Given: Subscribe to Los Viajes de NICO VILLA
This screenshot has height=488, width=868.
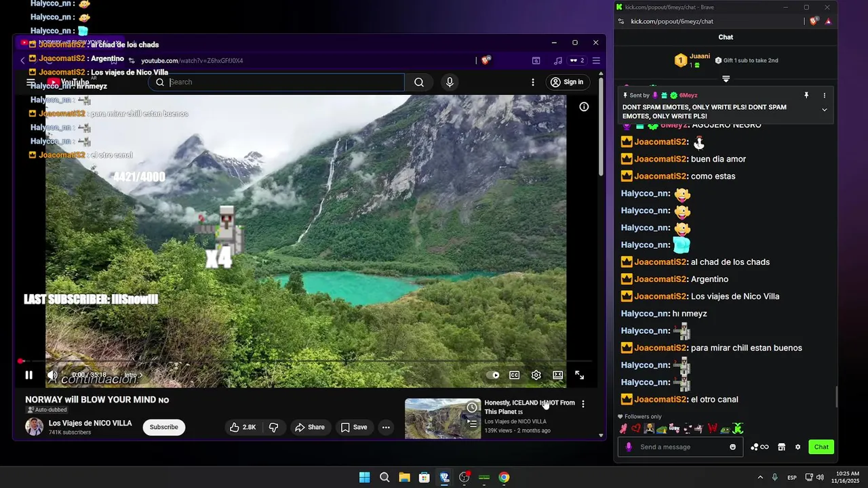Looking at the screenshot, I should point(164,427).
